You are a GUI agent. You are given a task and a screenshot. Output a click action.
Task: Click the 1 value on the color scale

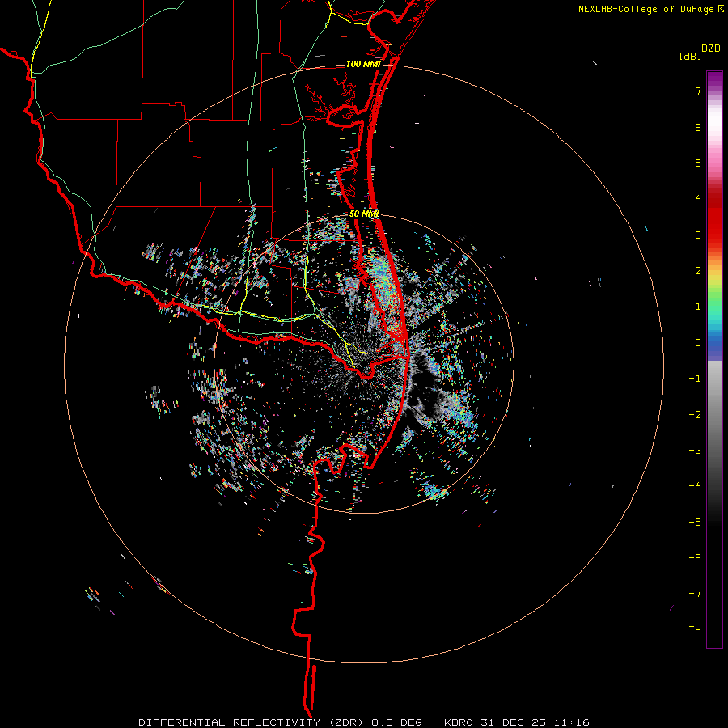click(x=698, y=307)
